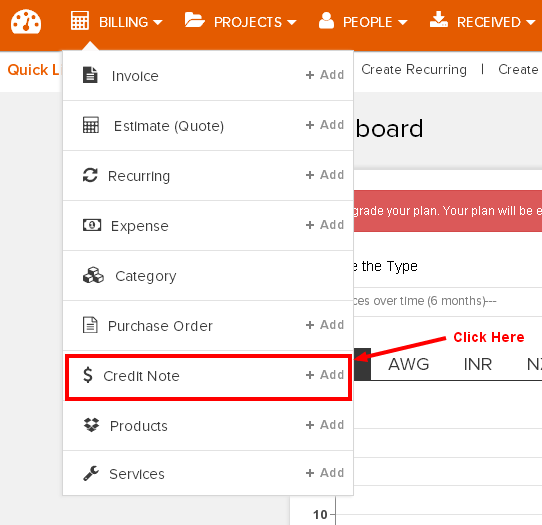The height and width of the screenshot is (525, 542).
Task: Click the Expense money icon
Action: (92, 225)
